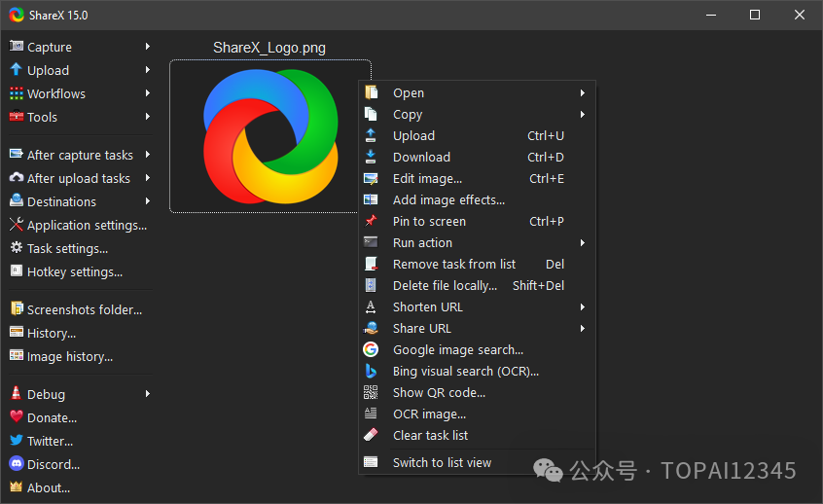This screenshot has width=823, height=504.
Task: Open the Screenshots folder
Action: pyautogui.click(x=84, y=310)
